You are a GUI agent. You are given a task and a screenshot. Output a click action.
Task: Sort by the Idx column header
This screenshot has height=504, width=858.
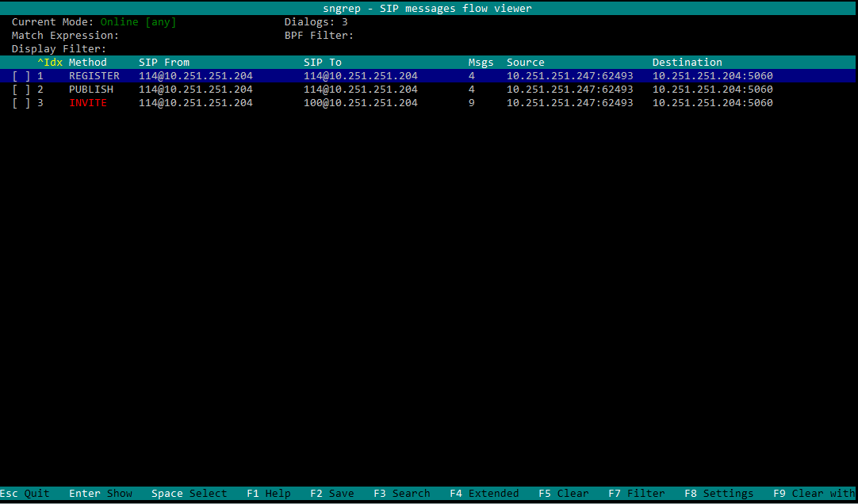point(49,63)
